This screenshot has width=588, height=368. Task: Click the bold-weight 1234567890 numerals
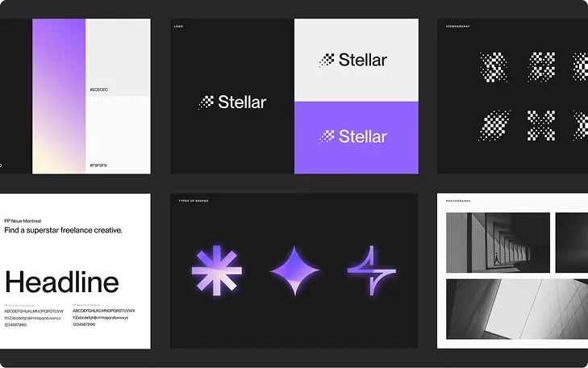pos(84,324)
